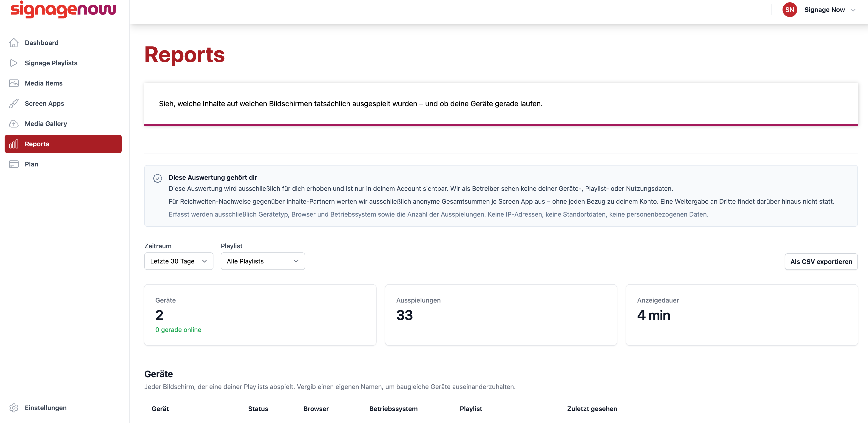Click the 'Ausspielungen' card label
The height and width of the screenshot is (423, 868).
coord(418,300)
